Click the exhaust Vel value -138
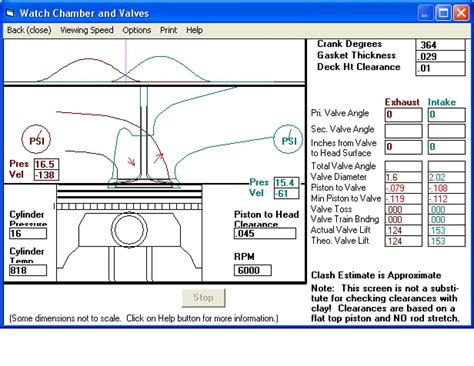Image resolution: width=474 pixels, height=366 pixels. click(x=46, y=175)
